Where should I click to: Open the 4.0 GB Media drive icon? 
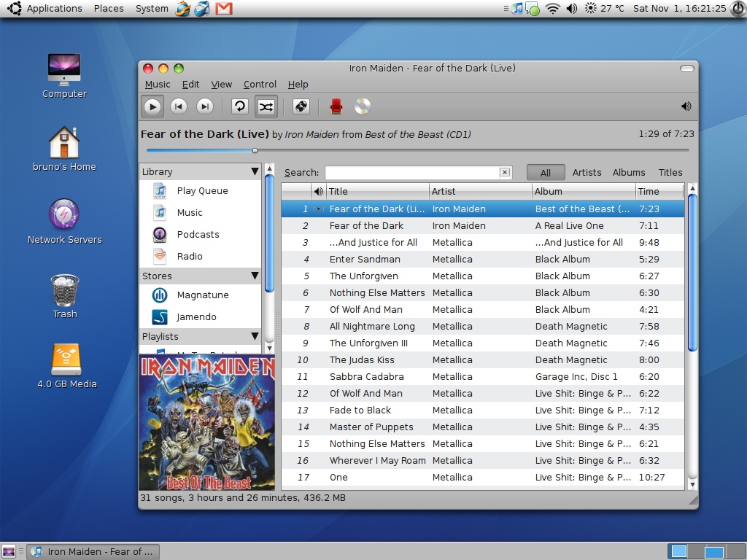(66, 366)
